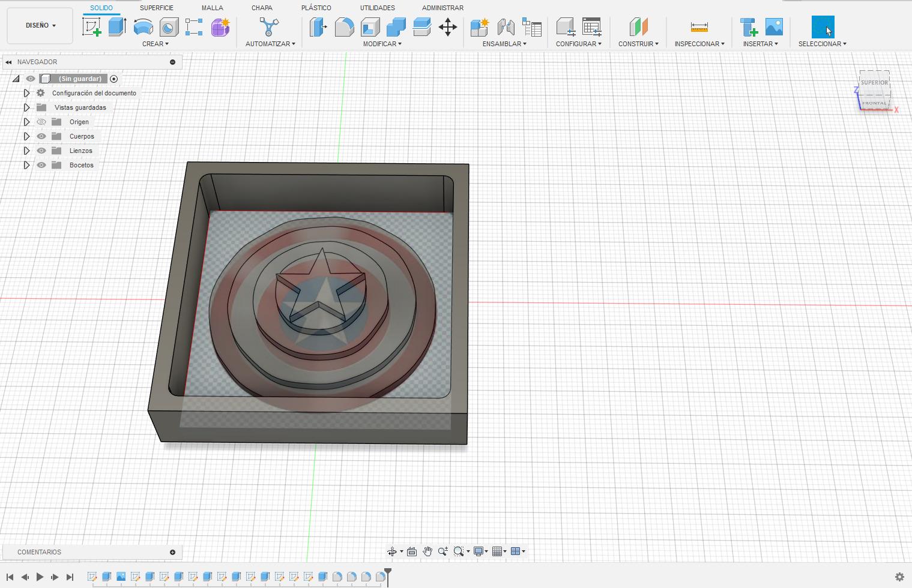The width and height of the screenshot is (912, 588).
Task: Play the timeline history
Action: coord(40,577)
